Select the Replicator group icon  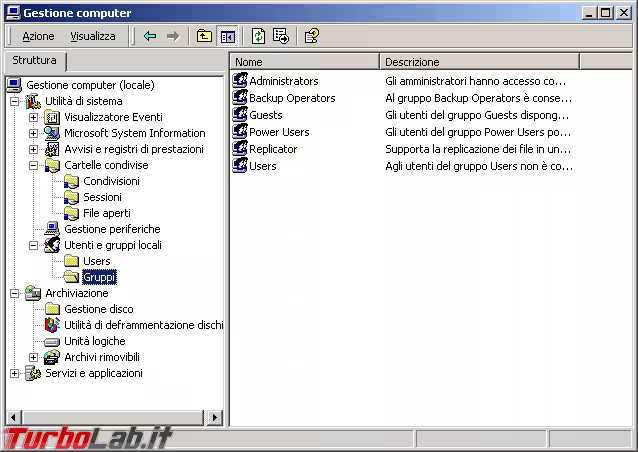point(240,149)
